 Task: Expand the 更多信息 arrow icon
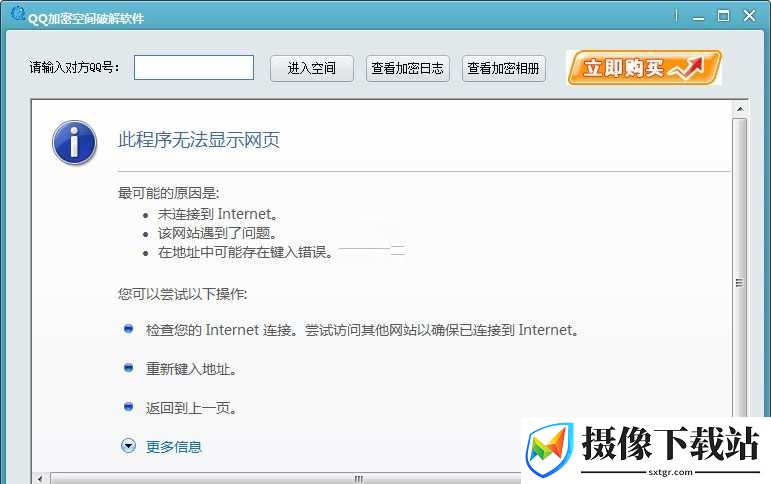click(x=128, y=446)
